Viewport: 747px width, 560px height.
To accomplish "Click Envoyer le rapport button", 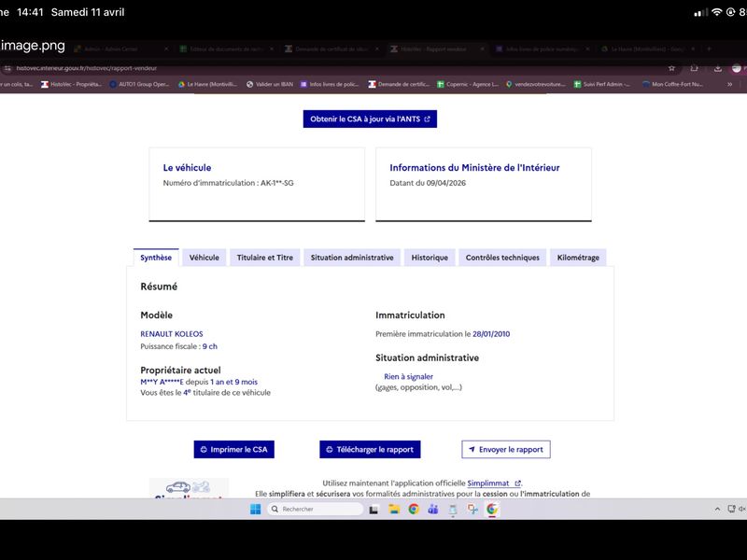I will click(x=506, y=450).
